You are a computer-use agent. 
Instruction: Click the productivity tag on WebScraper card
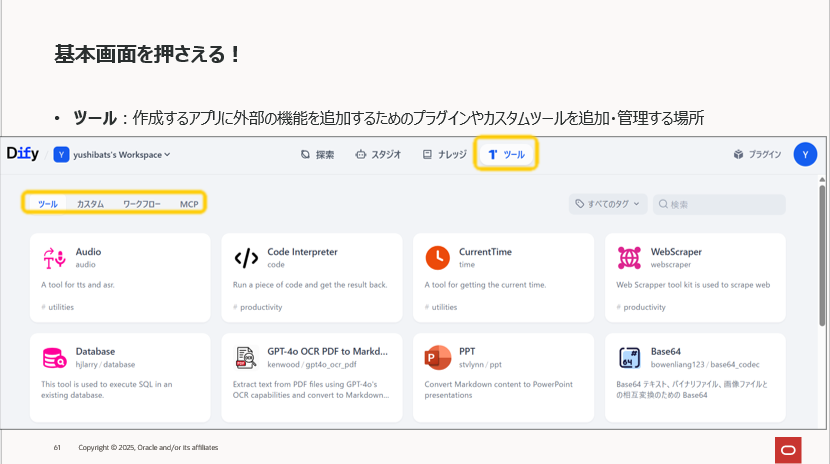coord(641,307)
